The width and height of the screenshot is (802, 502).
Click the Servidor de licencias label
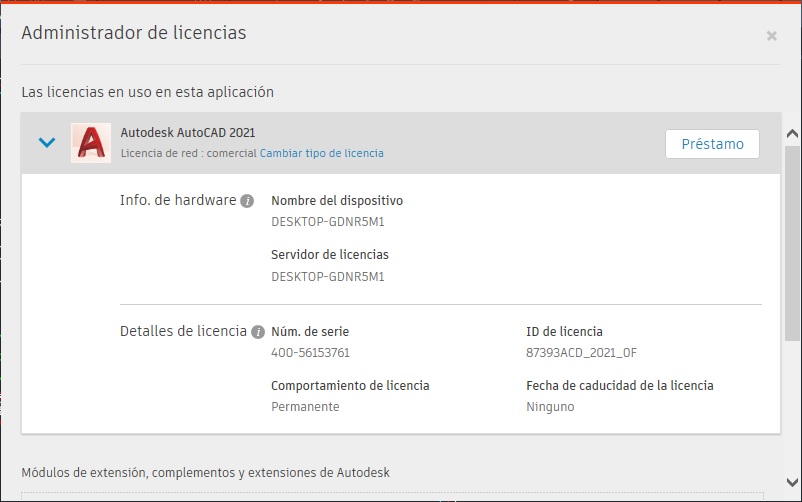[x=330, y=254]
